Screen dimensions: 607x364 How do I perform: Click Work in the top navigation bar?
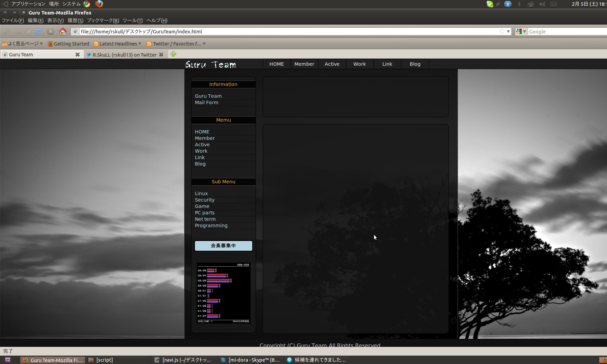point(359,64)
